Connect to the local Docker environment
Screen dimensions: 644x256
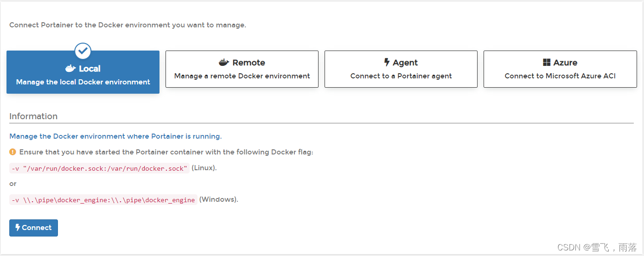[33, 228]
